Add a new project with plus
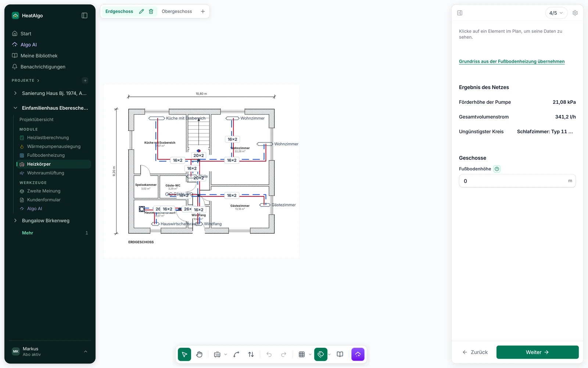The image size is (588, 368). pyautogui.click(x=85, y=81)
